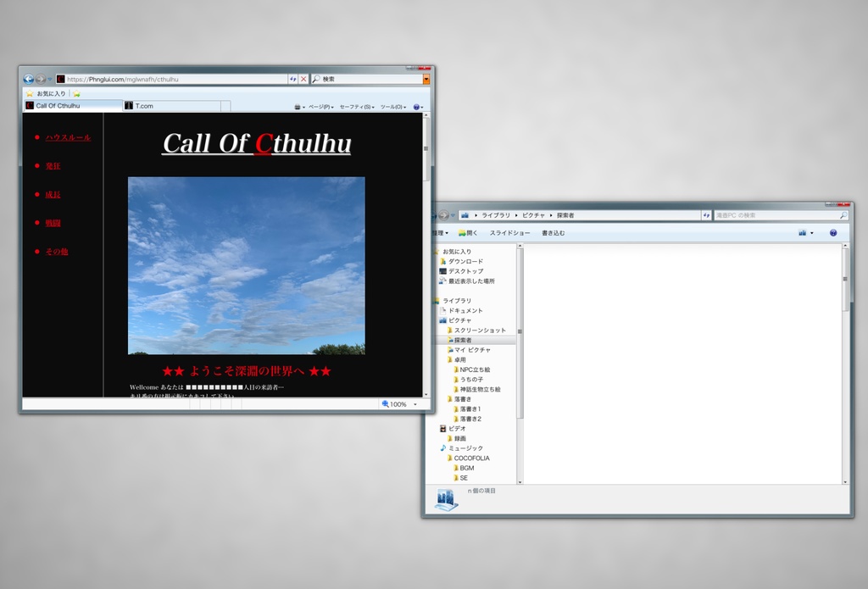Select the 卓用 folder in tree

click(x=456, y=360)
